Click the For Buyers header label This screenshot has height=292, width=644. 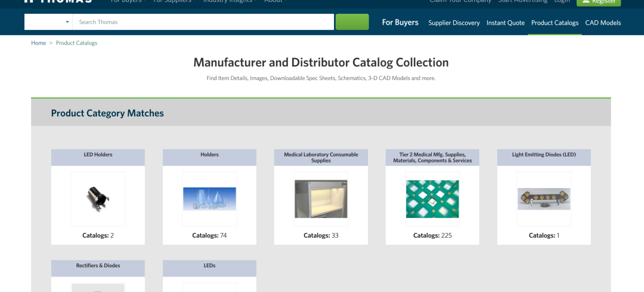point(400,22)
